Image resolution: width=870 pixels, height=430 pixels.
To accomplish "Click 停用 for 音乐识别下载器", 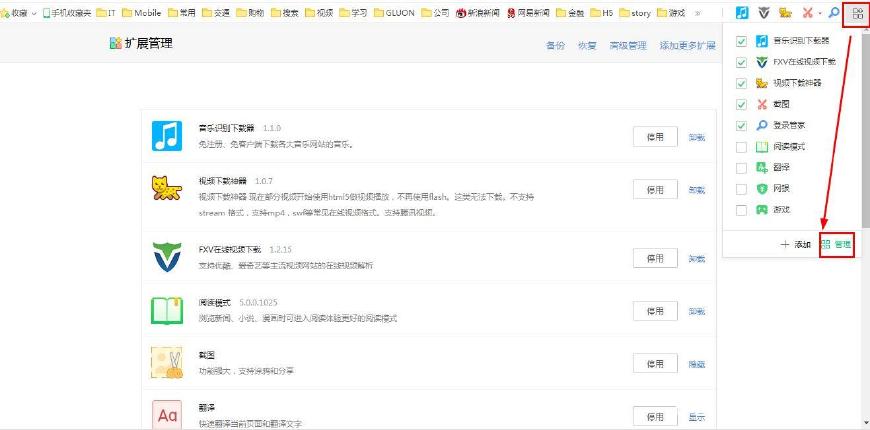I will coord(655,136).
